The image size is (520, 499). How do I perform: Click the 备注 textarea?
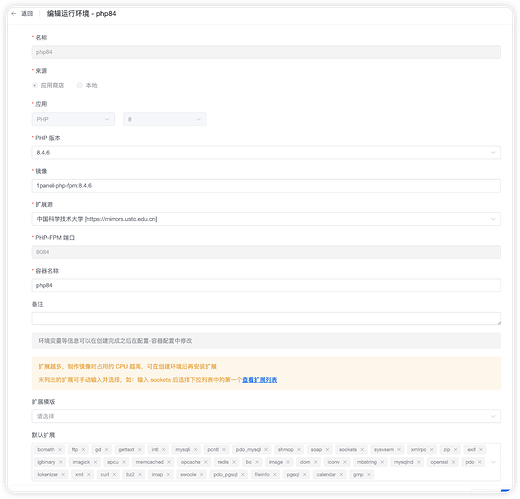(x=266, y=318)
